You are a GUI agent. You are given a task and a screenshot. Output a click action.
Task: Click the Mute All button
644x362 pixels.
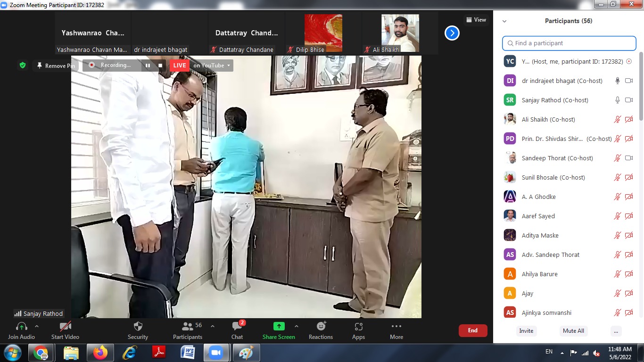(573, 331)
